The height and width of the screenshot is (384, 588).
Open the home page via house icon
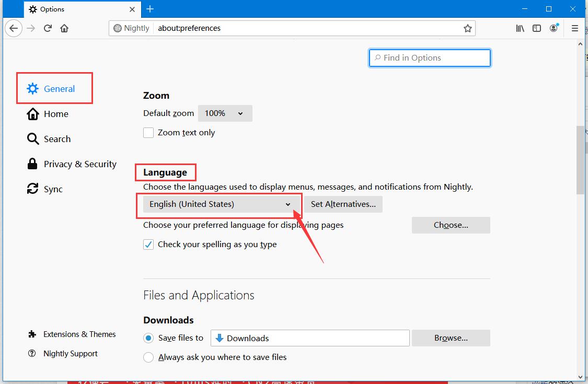[x=64, y=28]
